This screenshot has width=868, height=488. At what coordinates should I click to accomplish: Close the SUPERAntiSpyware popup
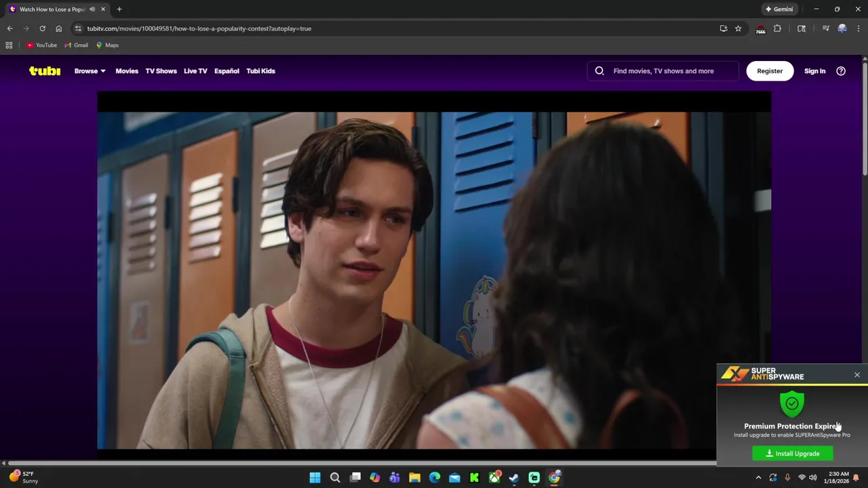857,375
